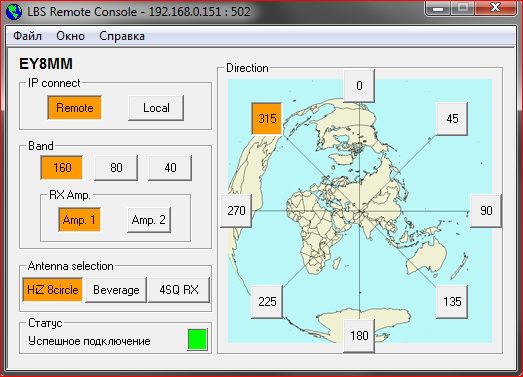
Task: Switch to RX Amp. 2
Action: (x=149, y=220)
